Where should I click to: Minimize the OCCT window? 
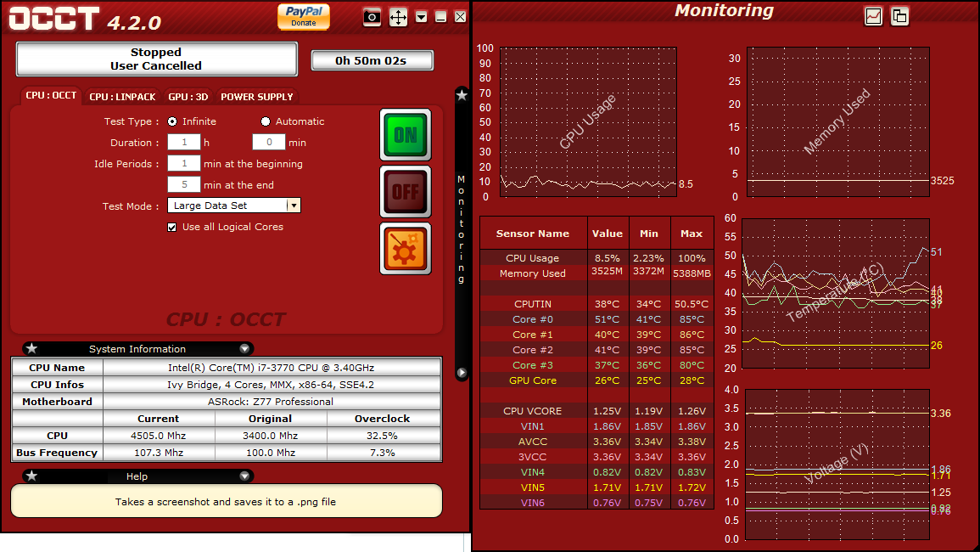tap(440, 17)
